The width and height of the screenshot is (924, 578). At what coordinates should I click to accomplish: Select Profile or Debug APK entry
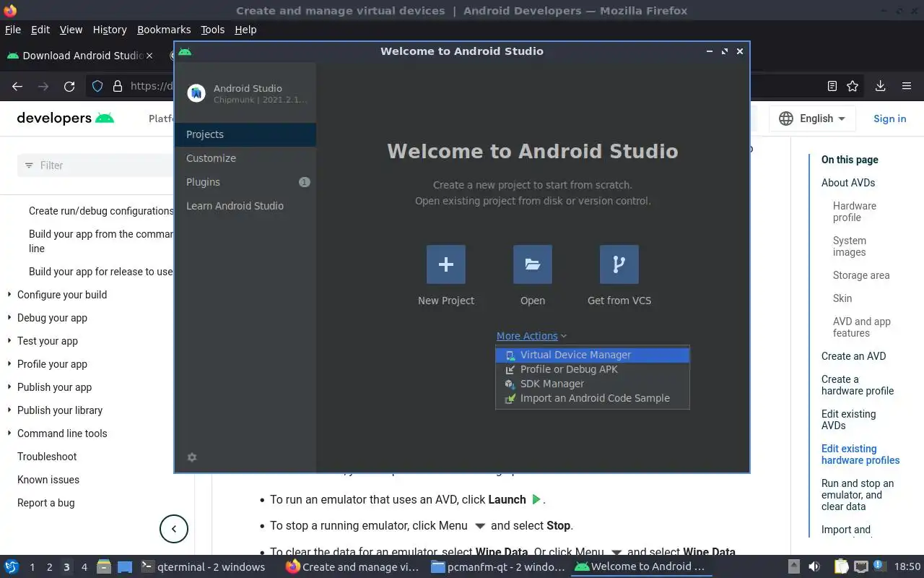593,369
